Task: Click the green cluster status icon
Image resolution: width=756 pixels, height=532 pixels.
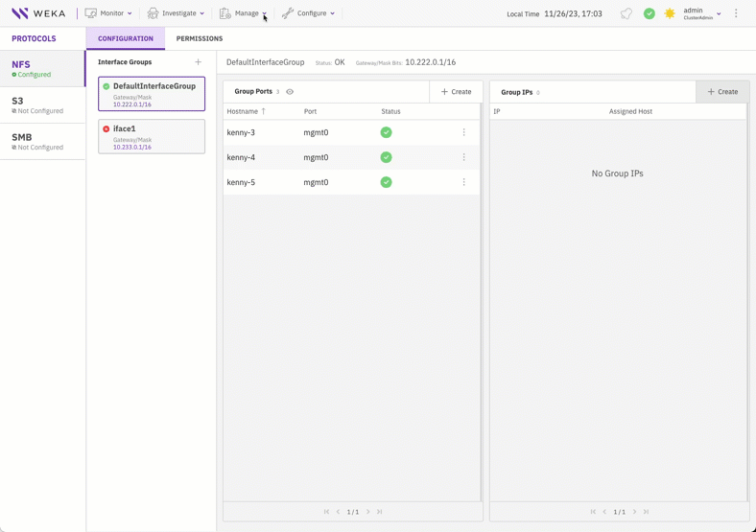Action: [650, 13]
